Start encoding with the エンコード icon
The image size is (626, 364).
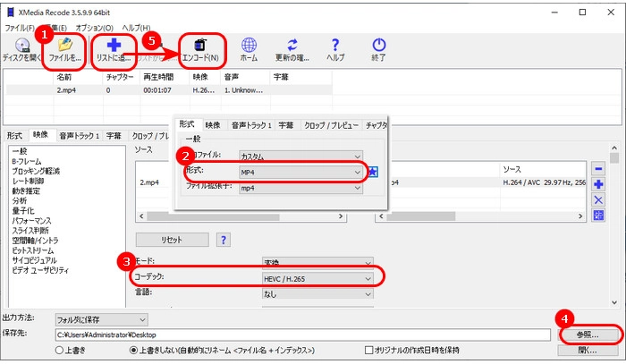[200, 45]
